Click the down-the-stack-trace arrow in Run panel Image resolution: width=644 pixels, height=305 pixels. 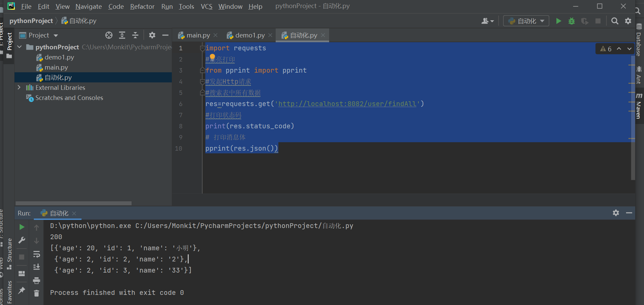[37, 241]
